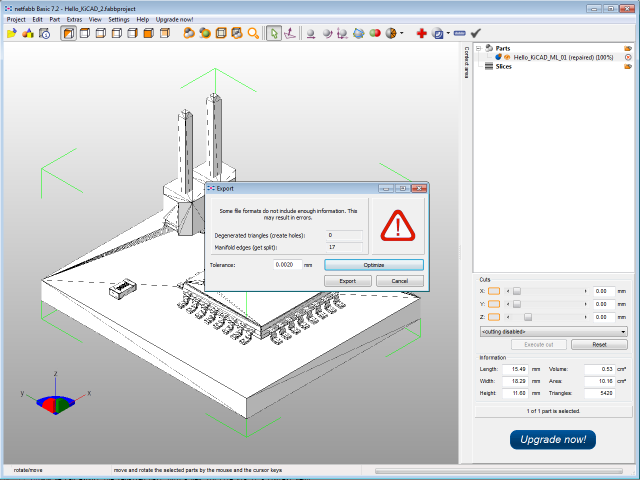Click Optimize in Export dialog

click(x=374, y=265)
